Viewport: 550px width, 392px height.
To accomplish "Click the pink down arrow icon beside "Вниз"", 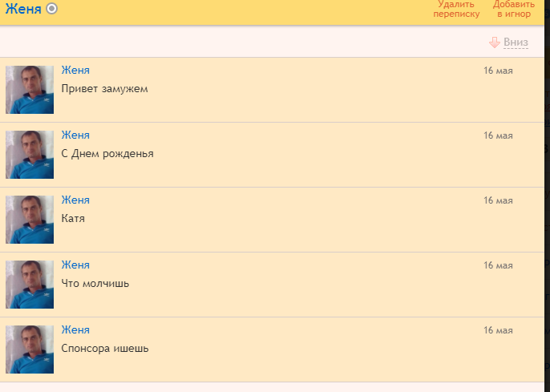I will pyautogui.click(x=495, y=42).
